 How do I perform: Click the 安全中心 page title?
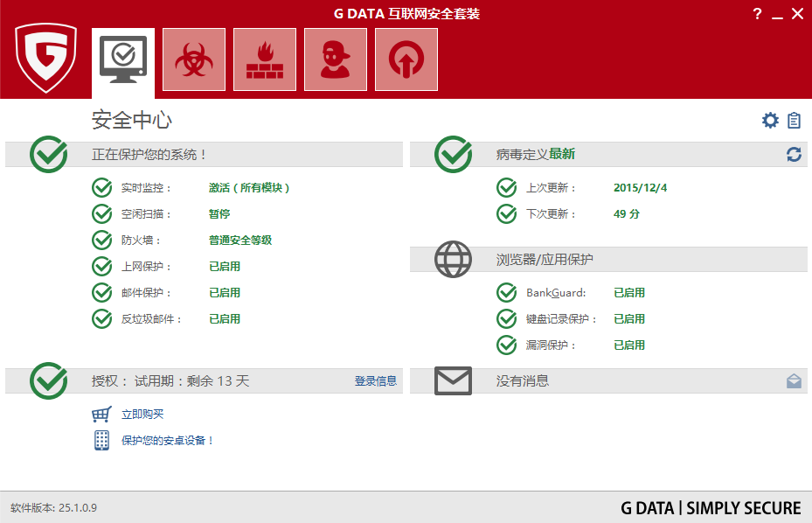131,120
